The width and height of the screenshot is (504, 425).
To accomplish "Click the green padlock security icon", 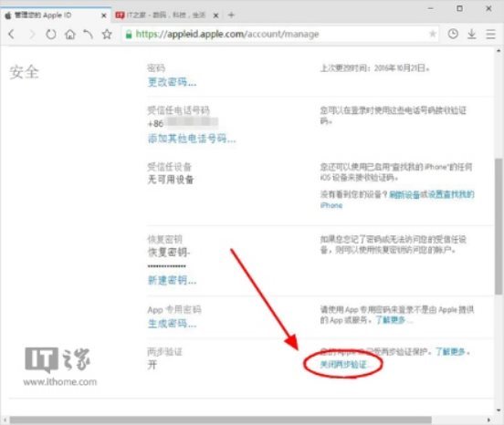I will tap(129, 35).
